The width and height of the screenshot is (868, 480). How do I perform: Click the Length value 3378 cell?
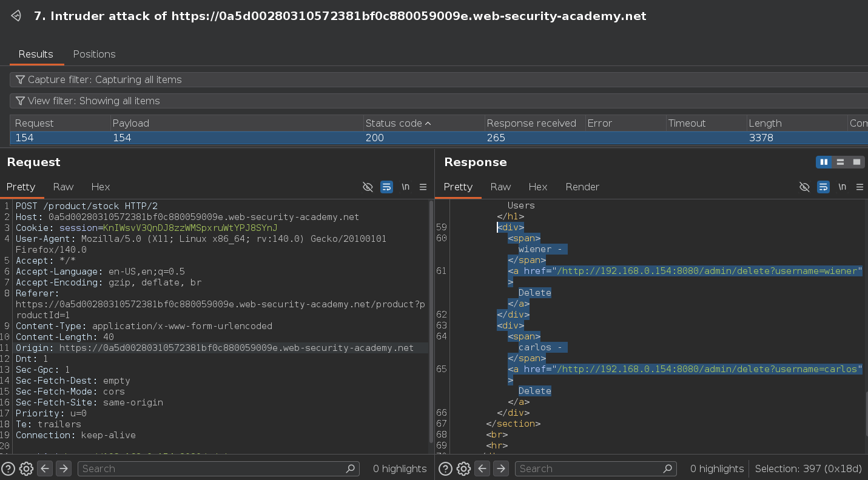(x=761, y=138)
